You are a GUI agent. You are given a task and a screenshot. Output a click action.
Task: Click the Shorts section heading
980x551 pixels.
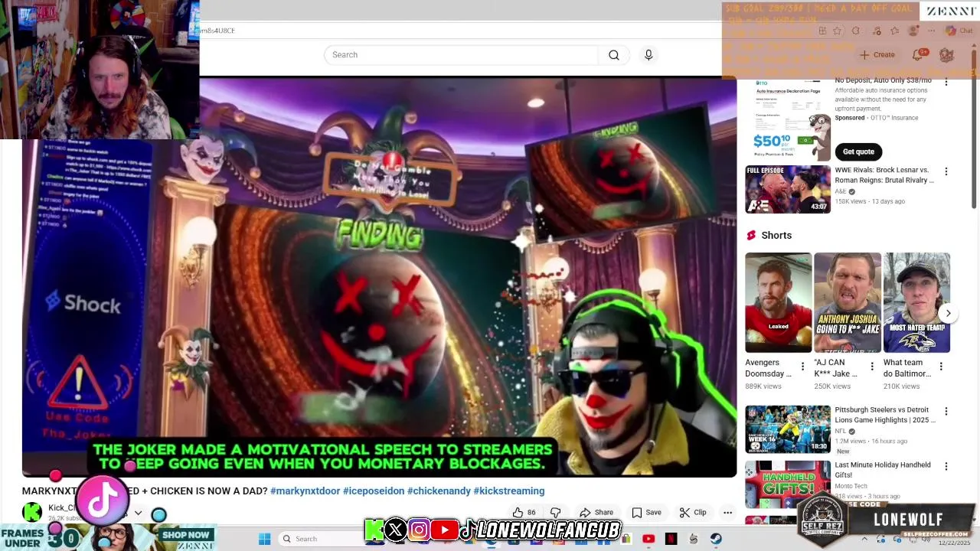click(x=776, y=235)
